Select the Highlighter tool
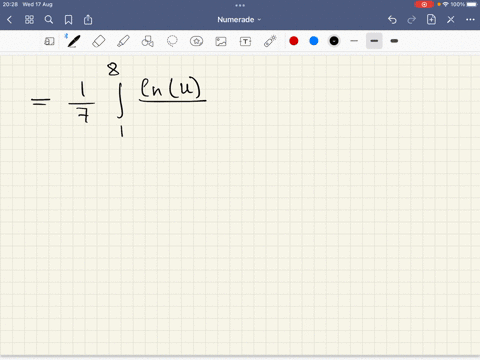480x360 pixels. (123, 41)
